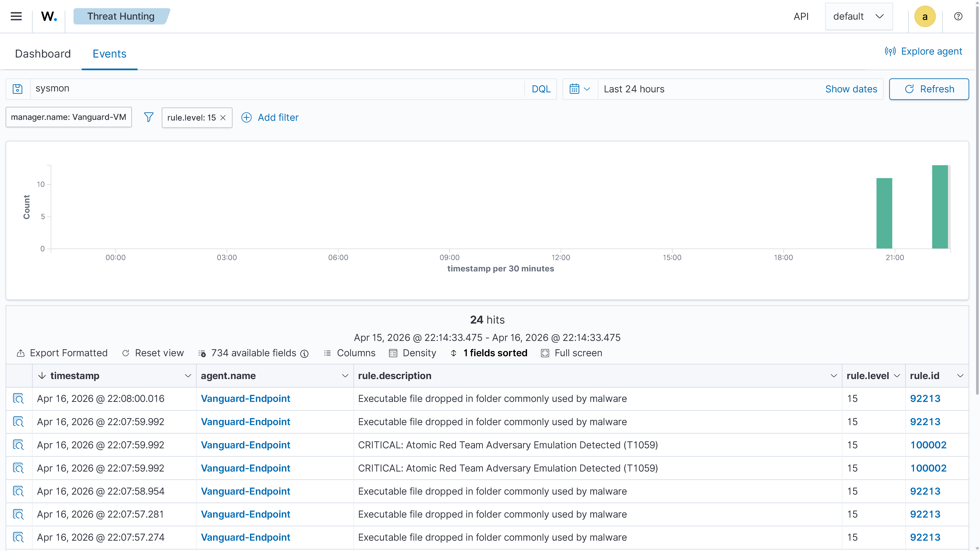
Task: Open agent.name column options chevron
Action: click(x=345, y=376)
